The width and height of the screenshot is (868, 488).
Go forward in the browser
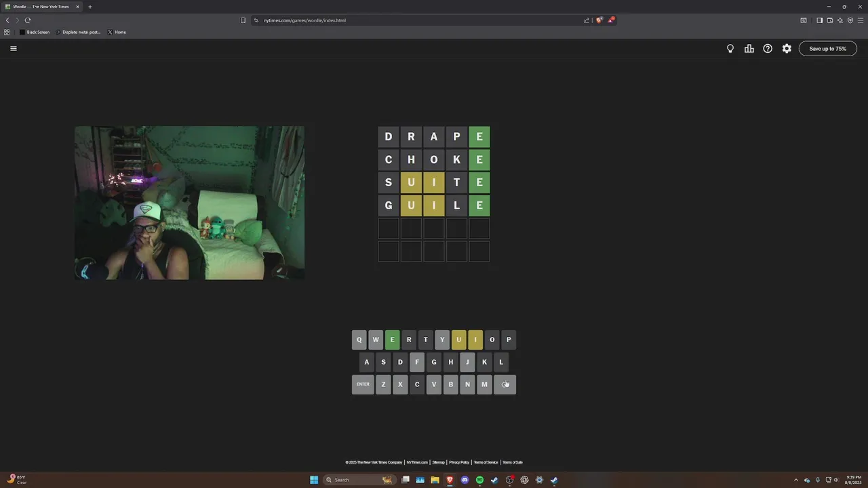(18, 20)
